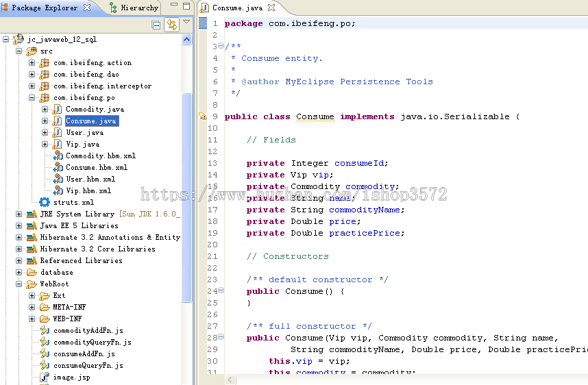
Task: Click the Vip.java file icon
Action: [57, 144]
